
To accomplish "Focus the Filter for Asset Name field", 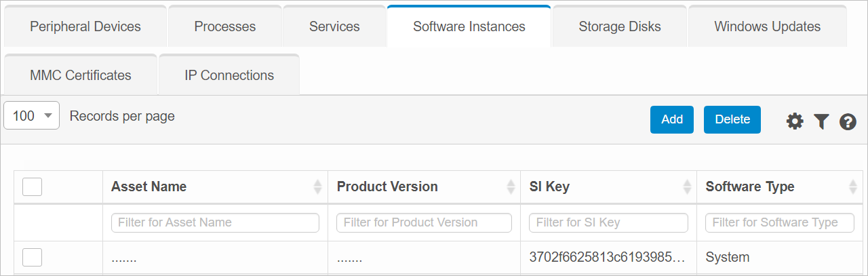I will (215, 222).
